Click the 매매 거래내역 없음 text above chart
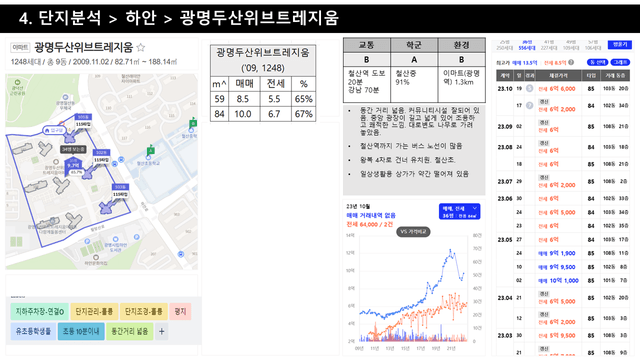This screenshot has width=640, height=360. pyautogui.click(x=371, y=215)
